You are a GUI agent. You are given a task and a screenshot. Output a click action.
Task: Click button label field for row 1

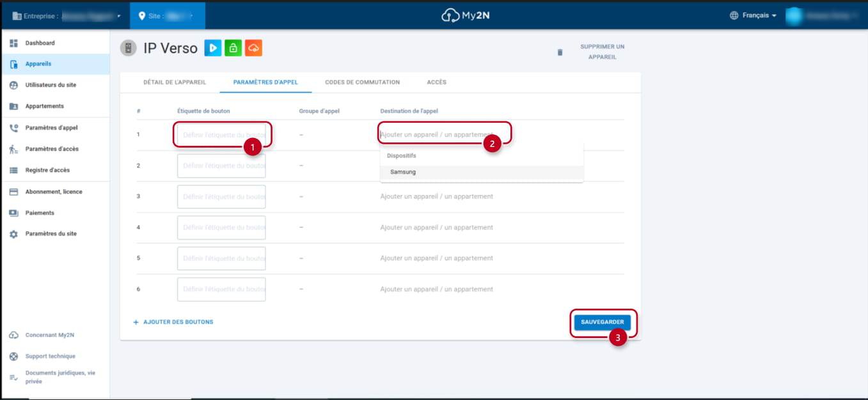point(221,135)
